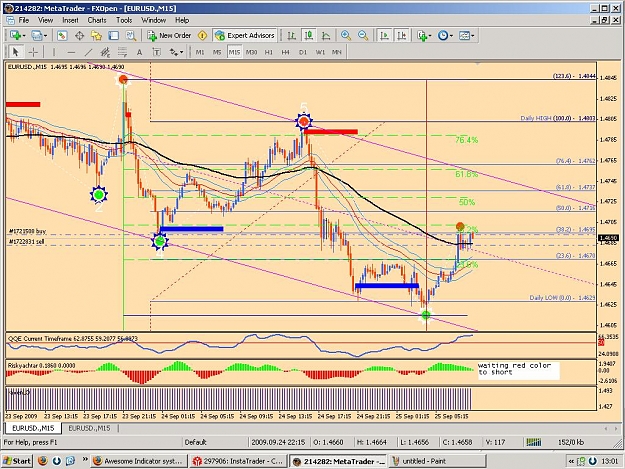This screenshot has height=469, width=625.
Task: Select first EURUSD.,M15 chart tab
Action: click(x=33, y=428)
